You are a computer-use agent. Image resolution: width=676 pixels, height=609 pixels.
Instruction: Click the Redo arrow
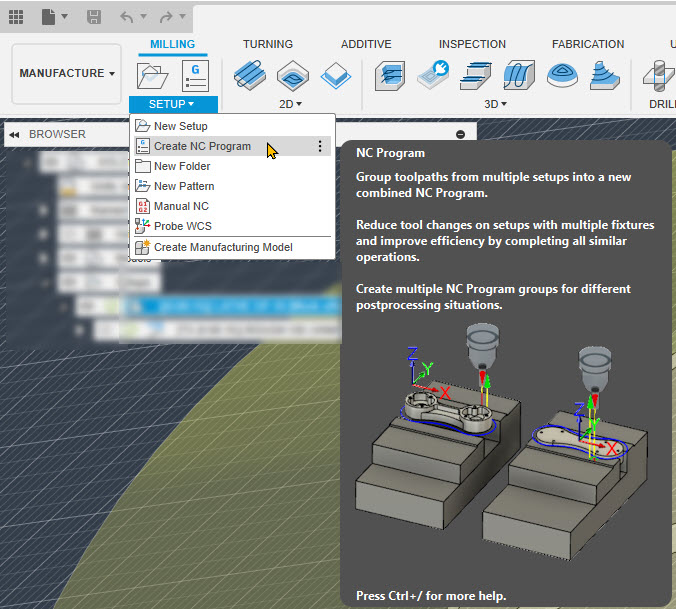click(x=166, y=17)
